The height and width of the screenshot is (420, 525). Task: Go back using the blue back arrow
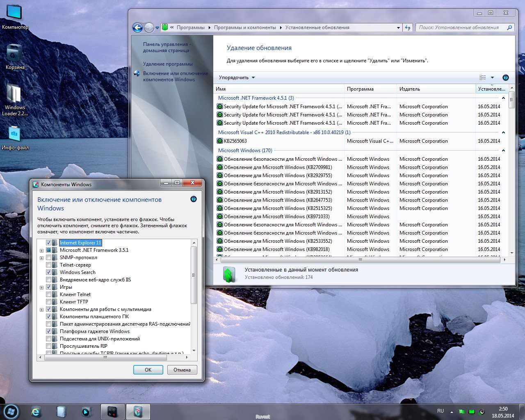[138, 27]
